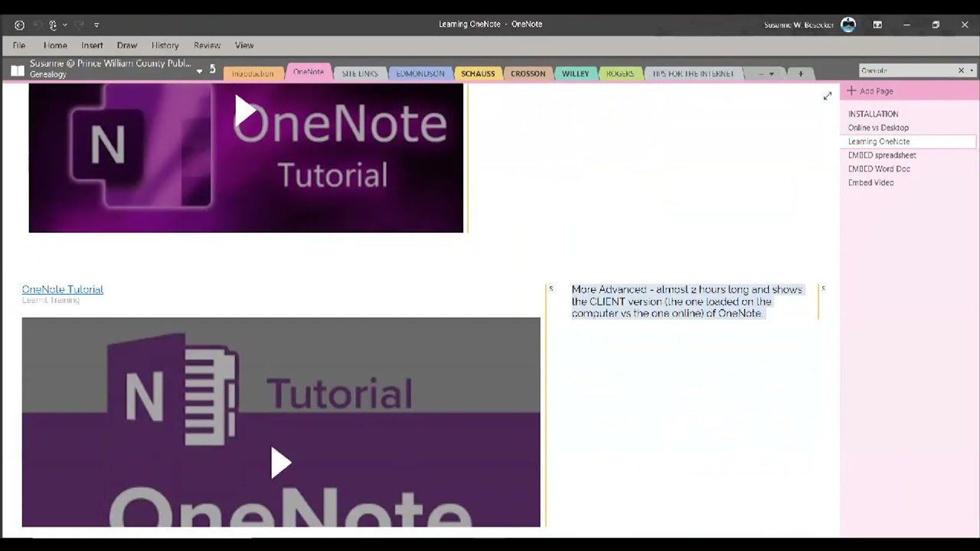Open Customize Quick Access Toolbar dropdown

click(x=96, y=25)
